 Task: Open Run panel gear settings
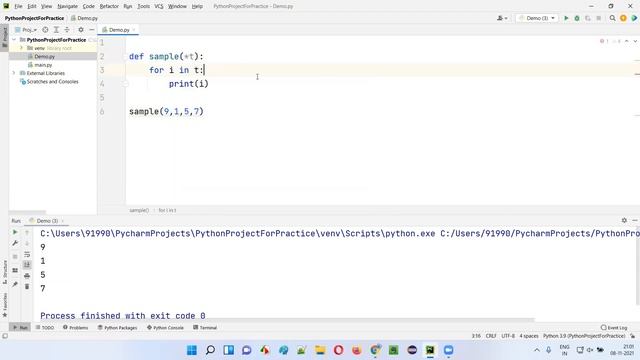[x=624, y=220]
